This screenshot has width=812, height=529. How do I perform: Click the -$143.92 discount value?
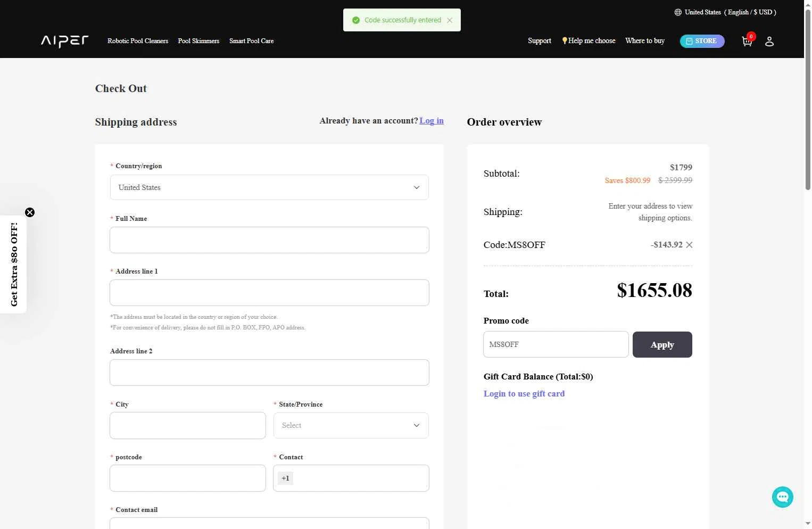pyautogui.click(x=667, y=245)
